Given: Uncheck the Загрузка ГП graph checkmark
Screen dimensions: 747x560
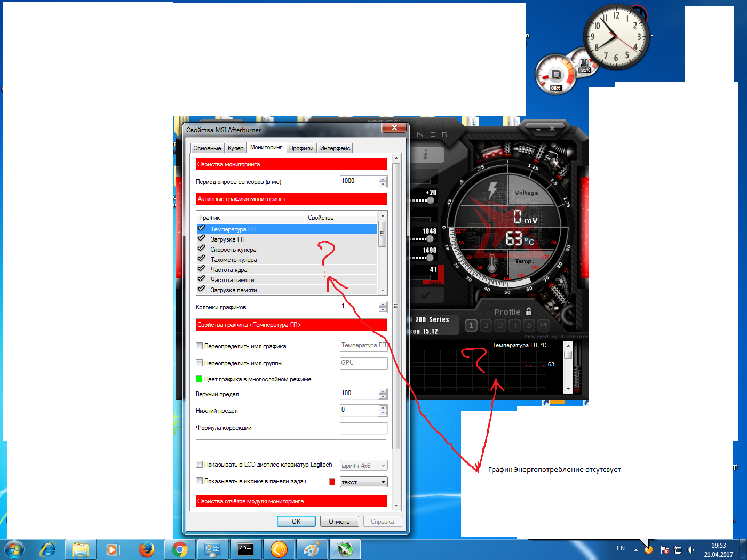Looking at the screenshot, I should tap(202, 238).
